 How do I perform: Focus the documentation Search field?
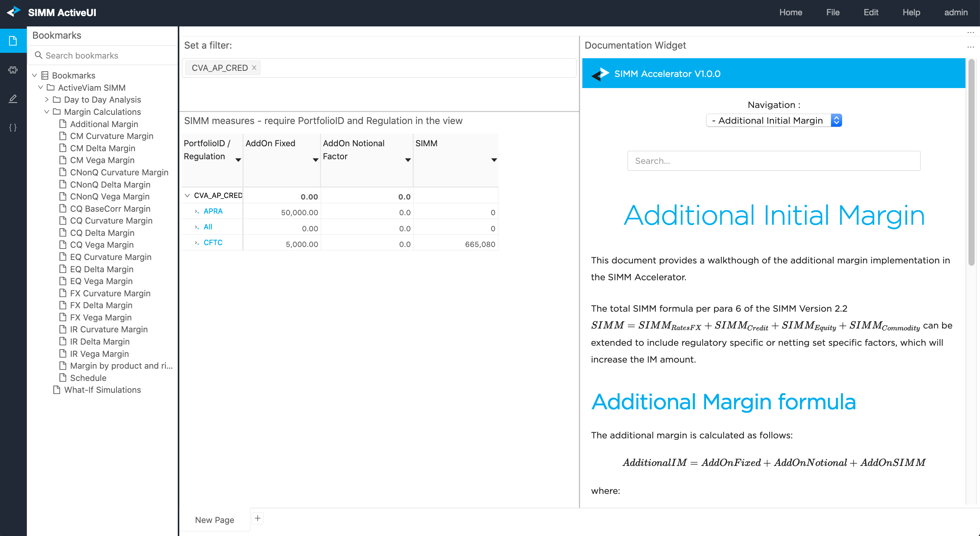coord(774,161)
